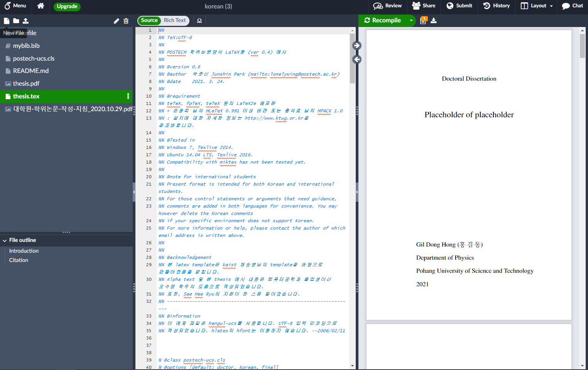
Task: Go back to project home
Action: coord(41,6)
